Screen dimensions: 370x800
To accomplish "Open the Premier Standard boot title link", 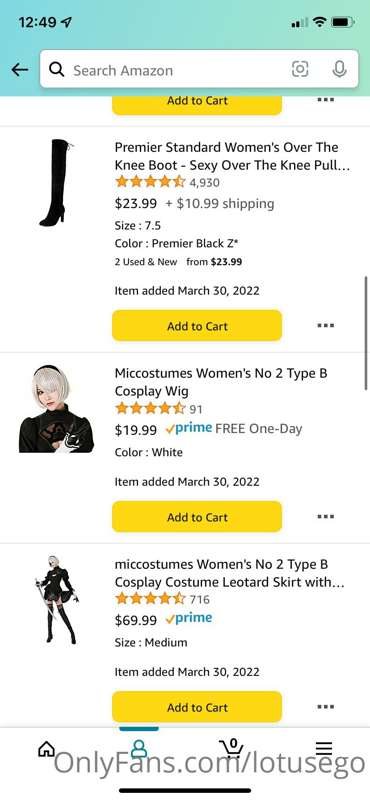I will click(x=232, y=157).
